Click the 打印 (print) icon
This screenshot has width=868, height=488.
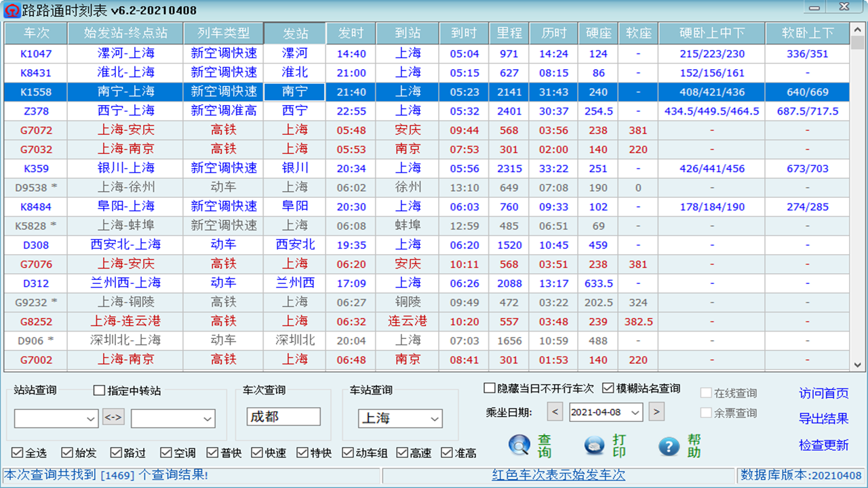[593, 446]
